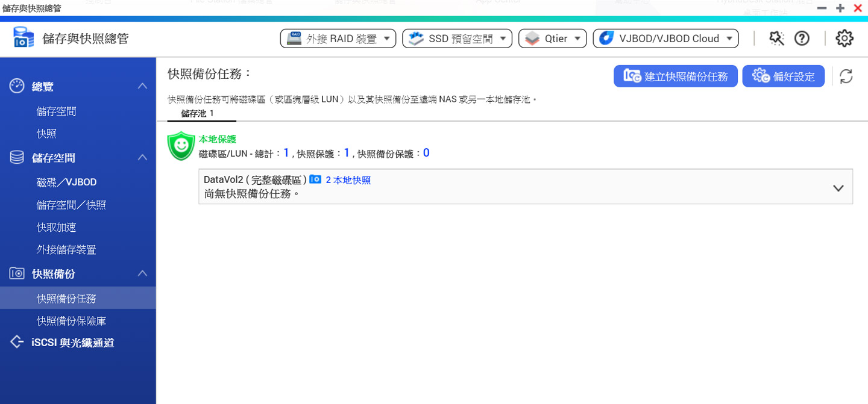This screenshot has height=404, width=868.
Task: Expand the DataVol2 row chevron
Action: (838, 188)
